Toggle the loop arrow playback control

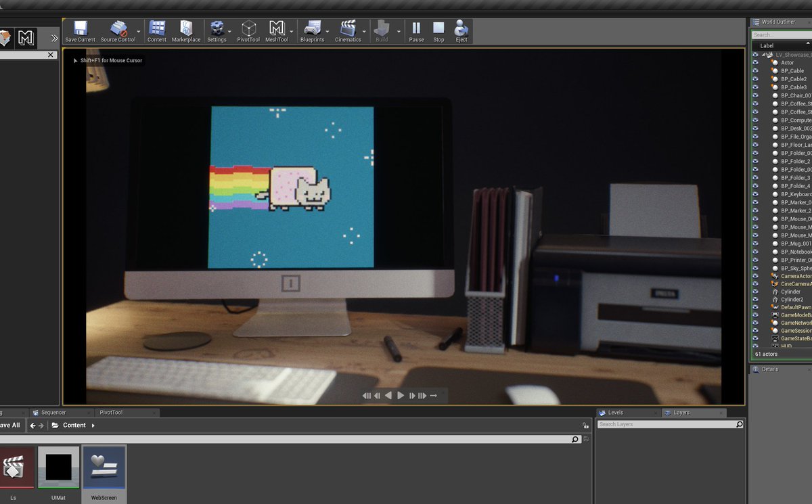point(434,396)
